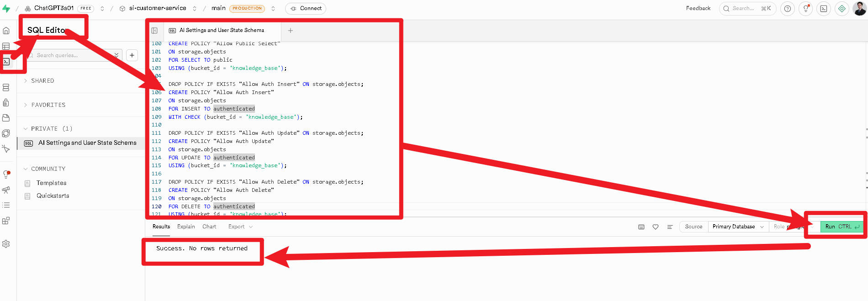Open Templates under Community

pos(51,183)
